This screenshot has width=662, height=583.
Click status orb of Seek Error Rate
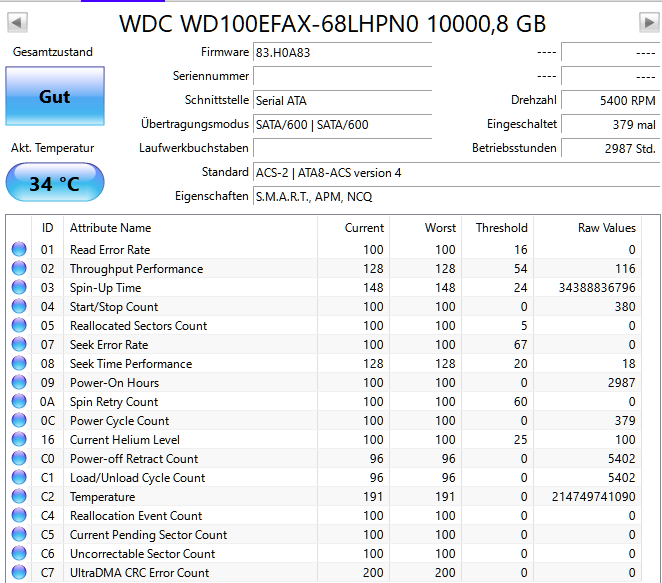(x=19, y=344)
